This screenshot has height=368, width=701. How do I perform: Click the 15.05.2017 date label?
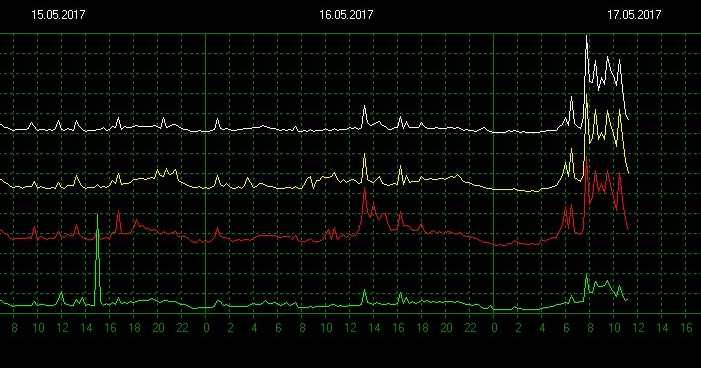point(58,15)
